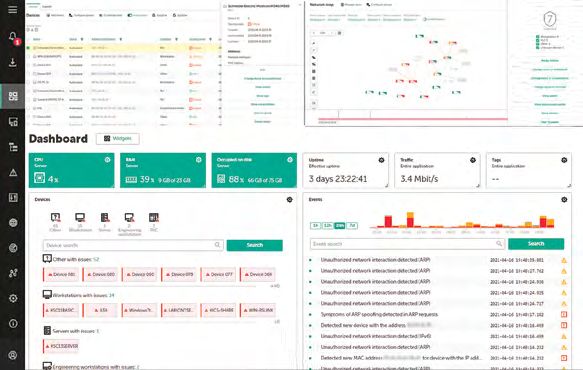This screenshot has height=370, width=583.
Task: Click magnifier icon in Device search field
Action: (217, 245)
